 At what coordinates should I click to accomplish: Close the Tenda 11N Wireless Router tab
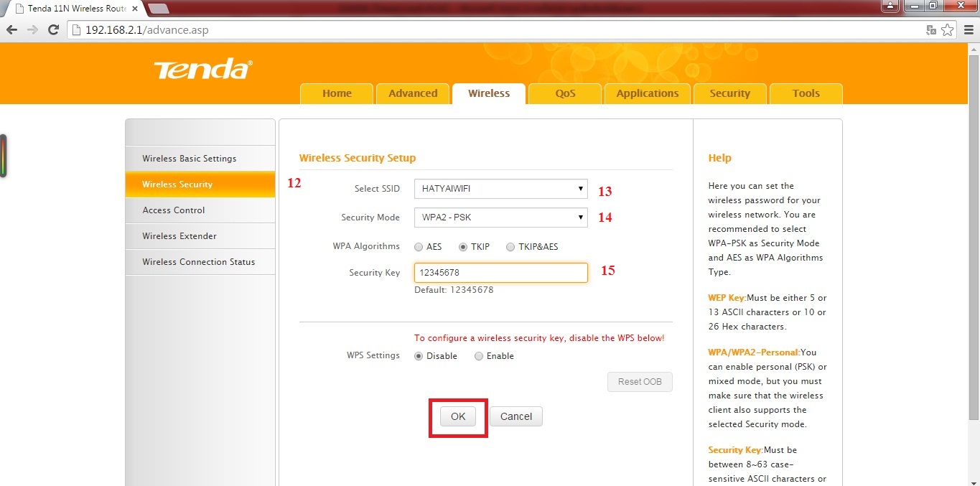click(x=135, y=9)
